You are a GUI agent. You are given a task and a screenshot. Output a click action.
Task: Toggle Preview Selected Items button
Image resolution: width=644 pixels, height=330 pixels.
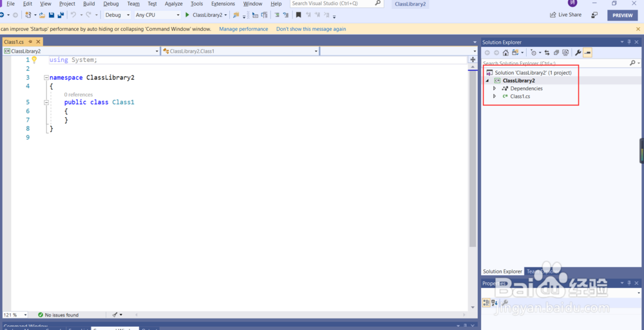pos(588,53)
